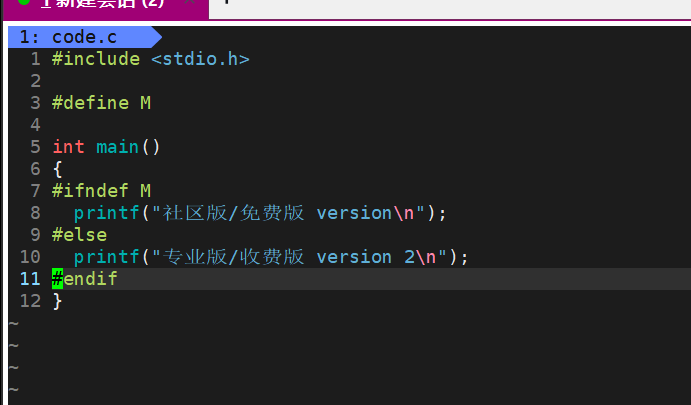Click the word "version" on line 8

click(x=354, y=213)
